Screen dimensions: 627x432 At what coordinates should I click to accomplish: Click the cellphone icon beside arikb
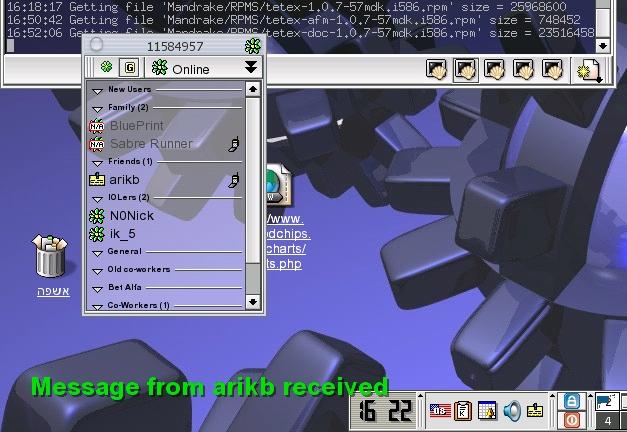tap(234, 180)
